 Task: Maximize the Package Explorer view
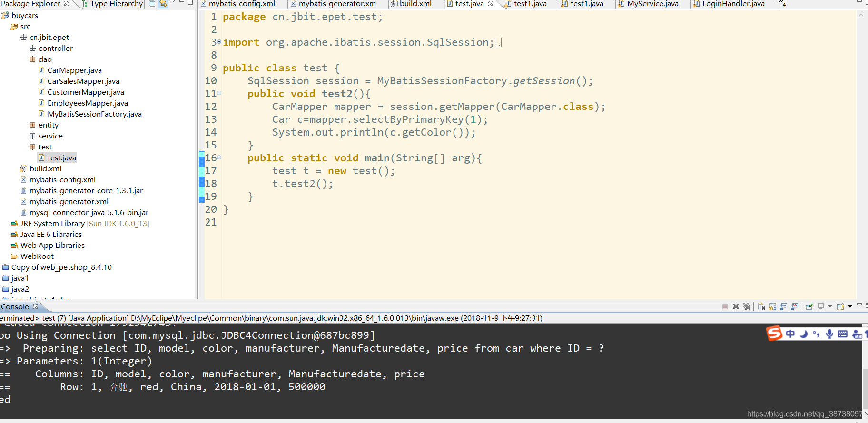(x=190, y=2)
